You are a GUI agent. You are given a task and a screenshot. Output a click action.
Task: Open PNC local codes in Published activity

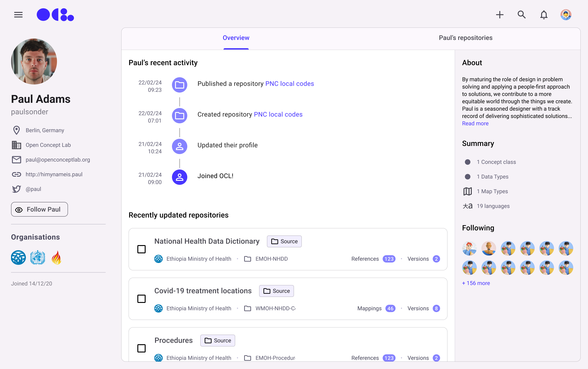pos(289,84)
